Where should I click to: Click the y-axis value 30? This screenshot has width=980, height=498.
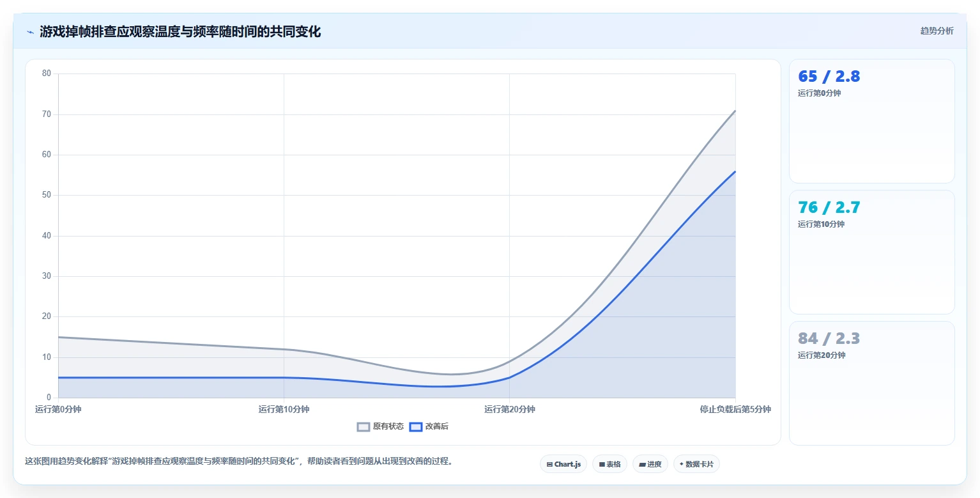(x=47, y=276)
